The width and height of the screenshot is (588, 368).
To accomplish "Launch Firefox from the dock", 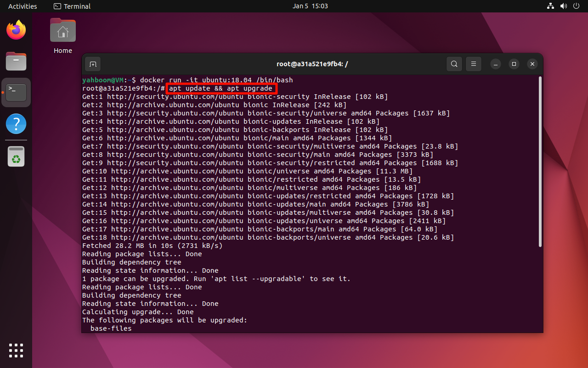I will coord(16,30).
